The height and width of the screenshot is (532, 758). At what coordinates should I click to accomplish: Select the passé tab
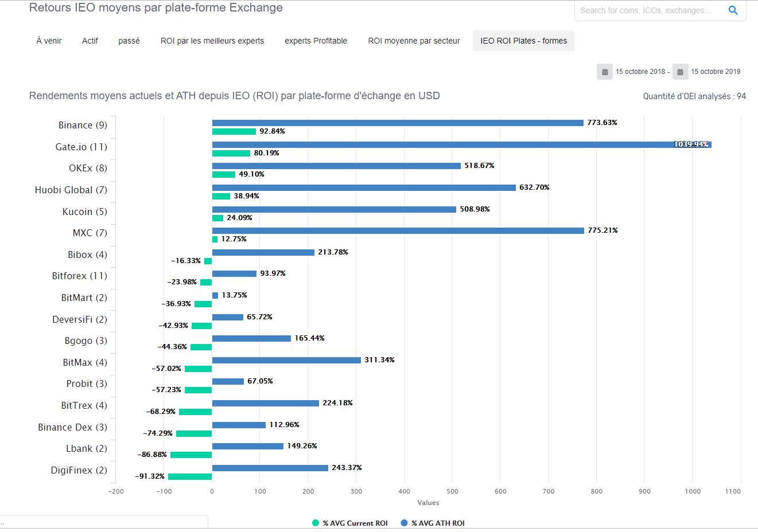[x=129, y=41]
